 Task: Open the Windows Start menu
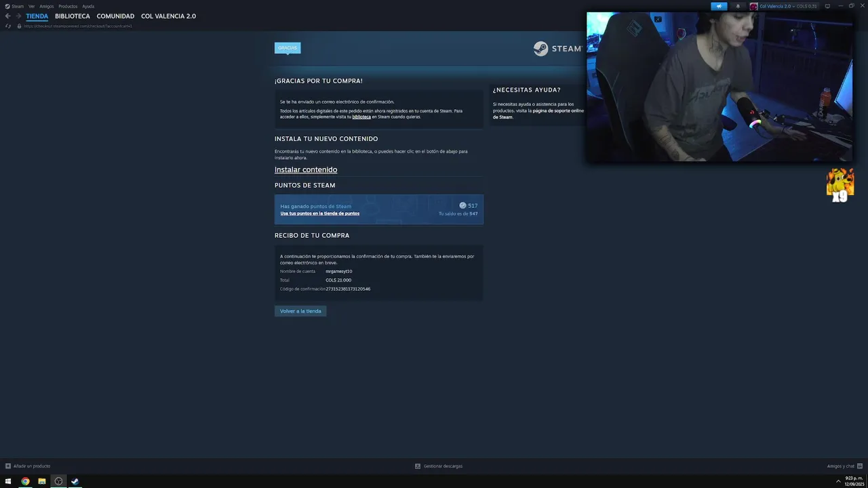pyautogui.click(x=8, y=481)
